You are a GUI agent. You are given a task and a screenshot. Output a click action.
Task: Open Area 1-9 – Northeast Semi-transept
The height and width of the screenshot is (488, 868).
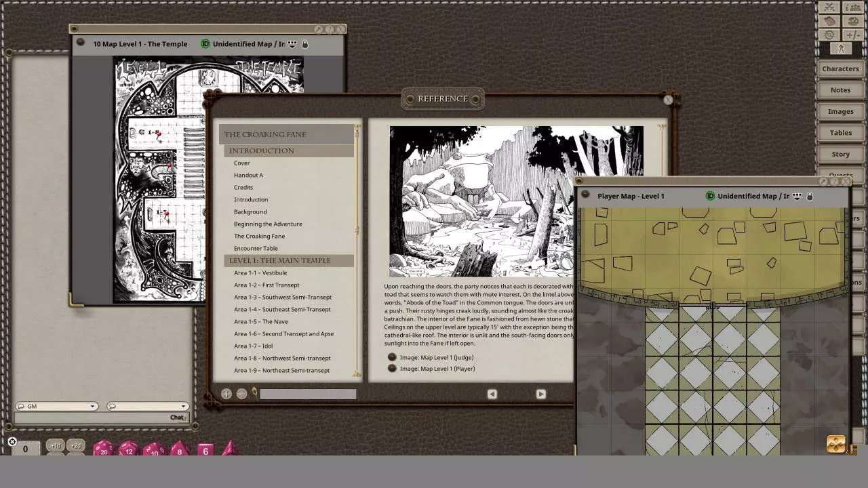pos(281,370)
